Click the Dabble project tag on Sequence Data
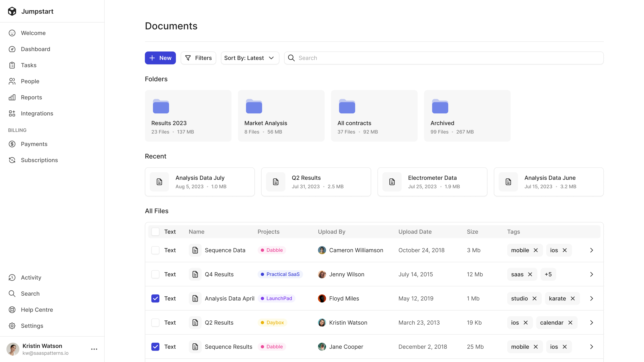Image resolution: width=644 pixels, height=362 pixels. (x=272, y=250)
